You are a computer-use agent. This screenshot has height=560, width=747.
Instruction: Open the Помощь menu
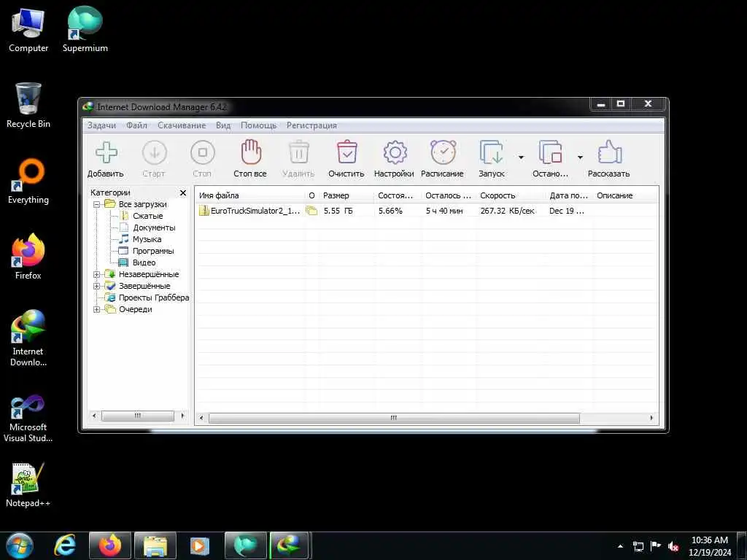coord(258,125)
